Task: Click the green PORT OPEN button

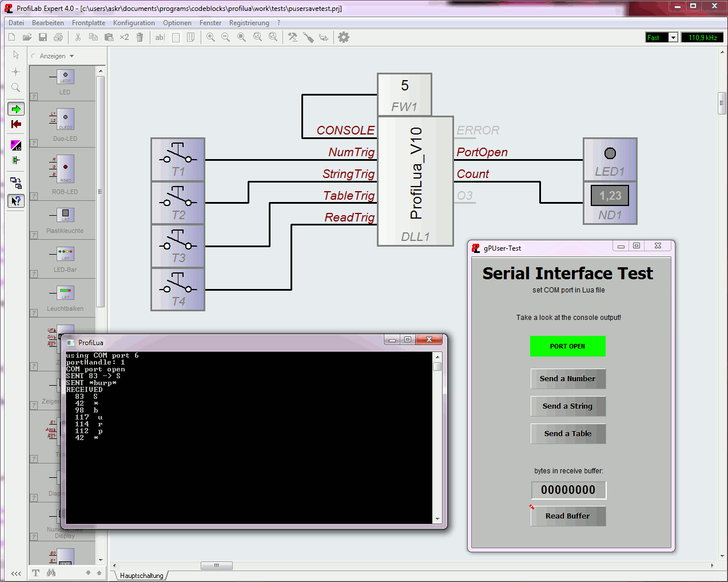Action: (x=568, y=346)
